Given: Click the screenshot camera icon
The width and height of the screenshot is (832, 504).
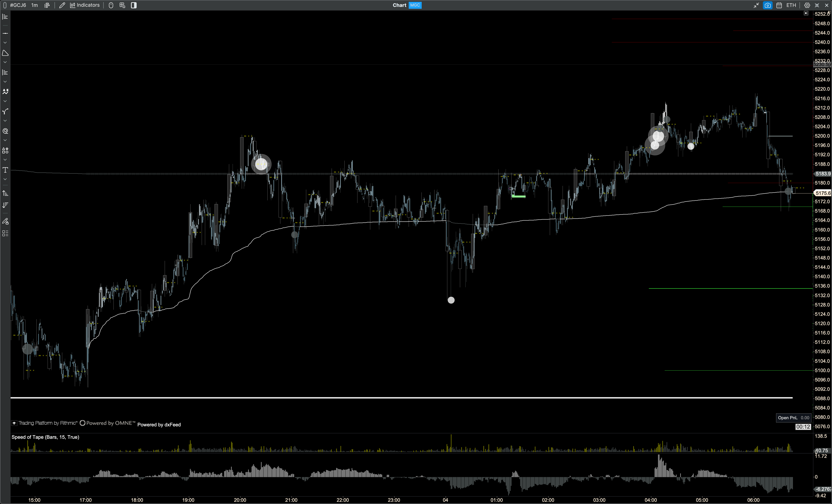Looking at the screenshot, I should 768,5.
